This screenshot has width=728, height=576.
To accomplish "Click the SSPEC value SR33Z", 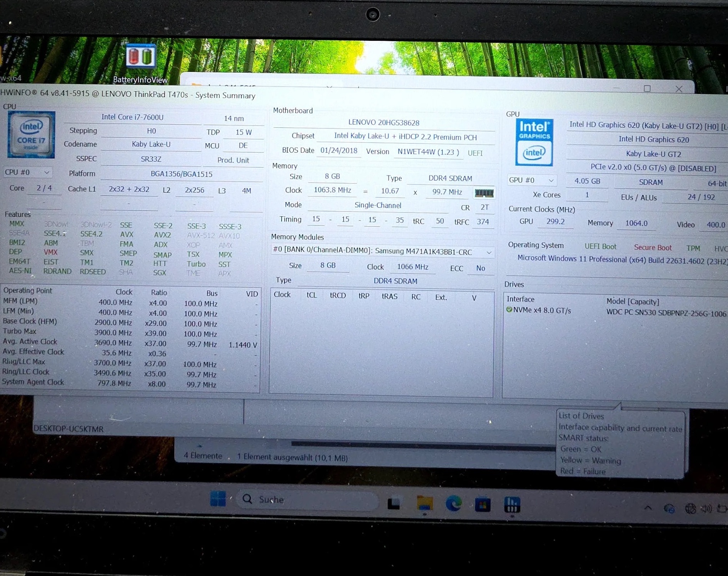I will click(x=151, y=159).
